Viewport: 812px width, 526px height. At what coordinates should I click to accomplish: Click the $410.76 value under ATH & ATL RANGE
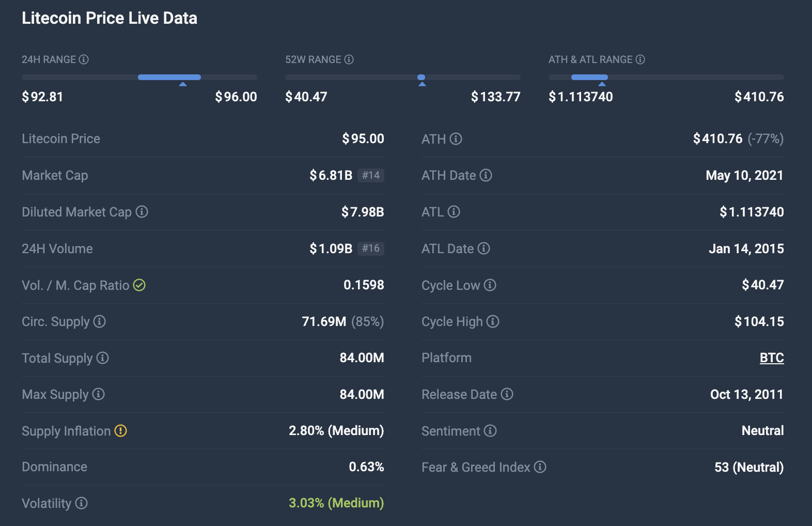click(759, 97)
